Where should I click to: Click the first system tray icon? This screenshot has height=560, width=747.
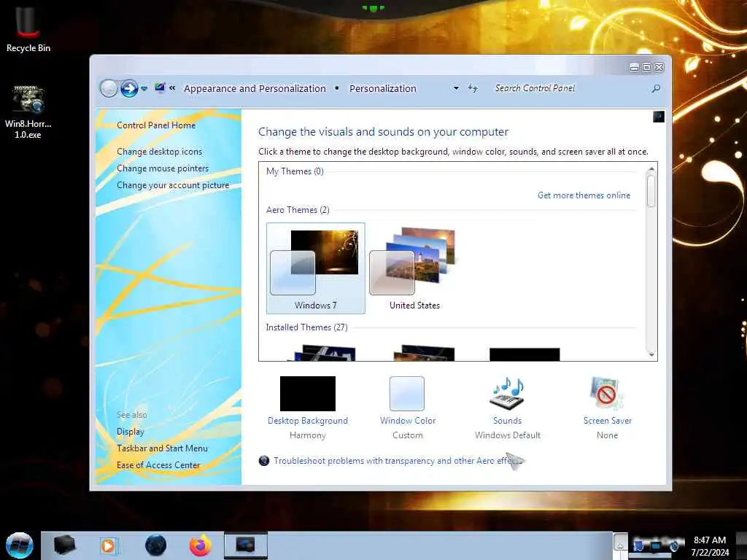[638, 545]
